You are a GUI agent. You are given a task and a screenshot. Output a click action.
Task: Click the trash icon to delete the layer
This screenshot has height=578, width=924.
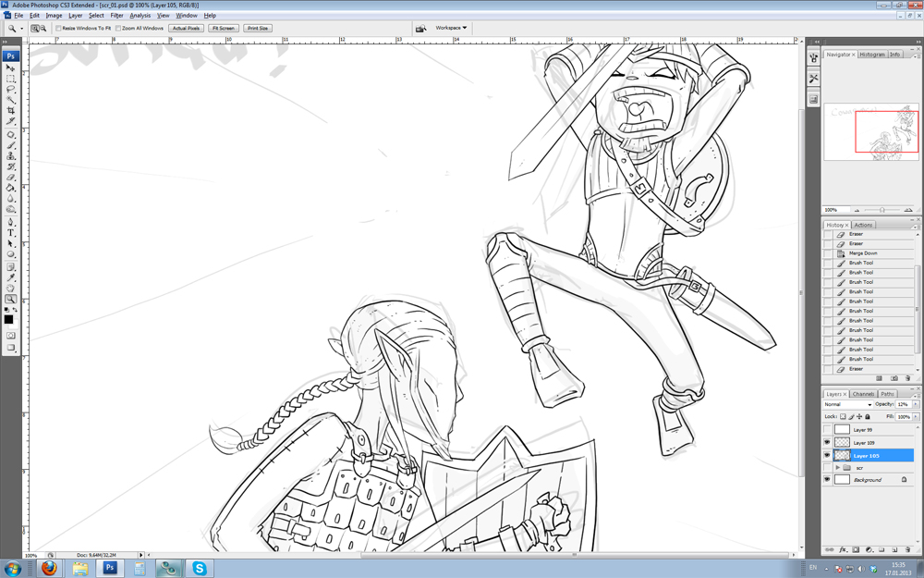(x=907, y=549)
